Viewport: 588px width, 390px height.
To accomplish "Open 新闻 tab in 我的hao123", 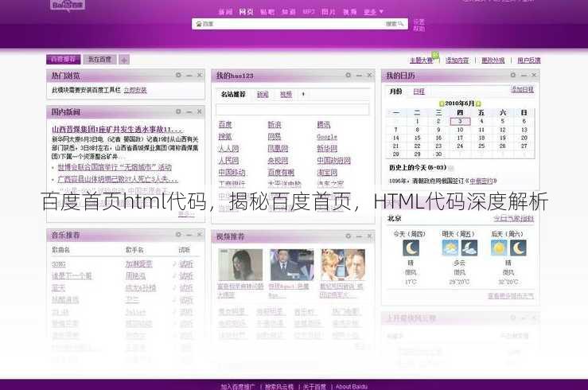I will pyautogui.click(x=263, y=95).
